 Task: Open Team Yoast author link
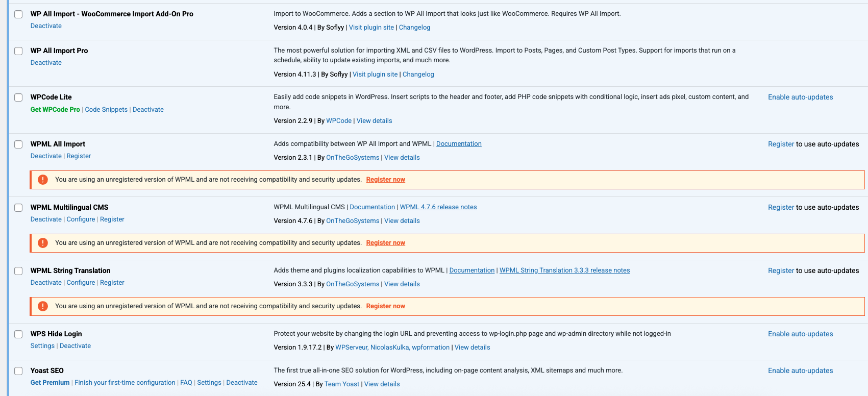tap(342, 384)
